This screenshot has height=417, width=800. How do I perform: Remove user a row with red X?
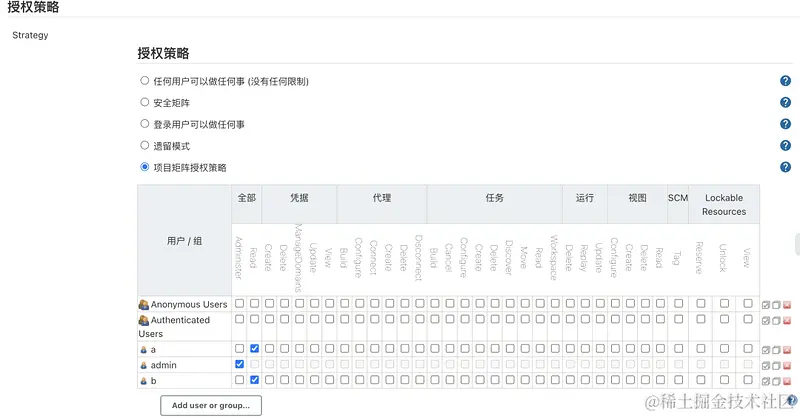pos(787,350)
